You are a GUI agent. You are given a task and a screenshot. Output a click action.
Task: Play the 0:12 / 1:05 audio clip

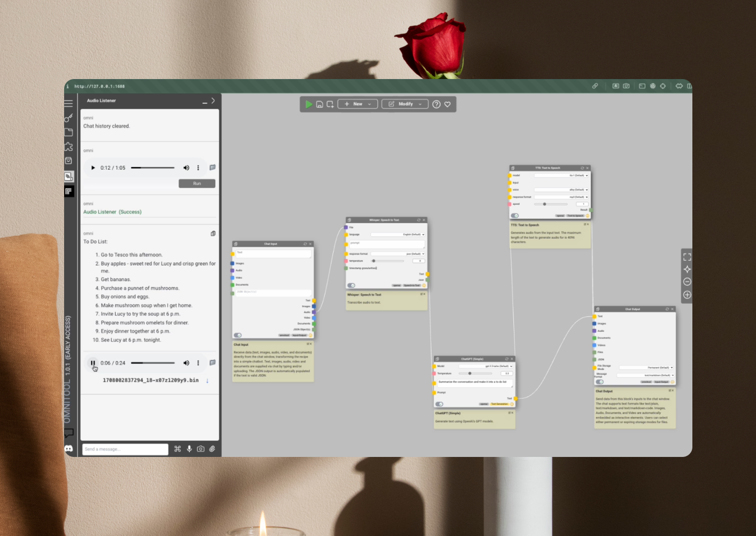[x=93, y=168]
